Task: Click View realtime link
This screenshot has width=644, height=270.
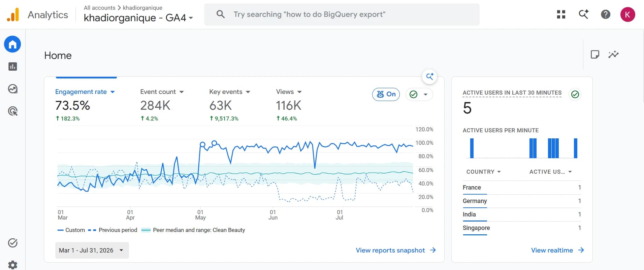Action: click(557, 250)
